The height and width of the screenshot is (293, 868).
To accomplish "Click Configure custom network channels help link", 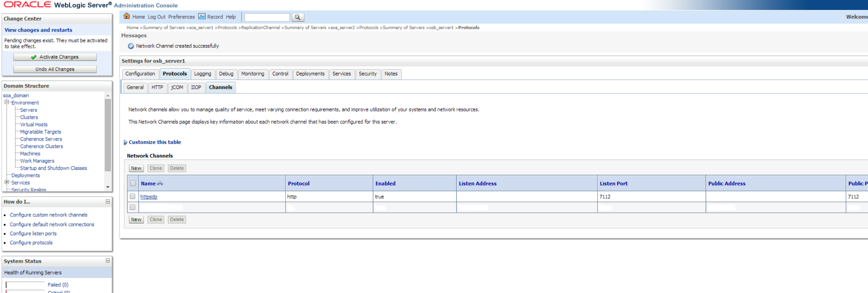I will click(49, 215).
